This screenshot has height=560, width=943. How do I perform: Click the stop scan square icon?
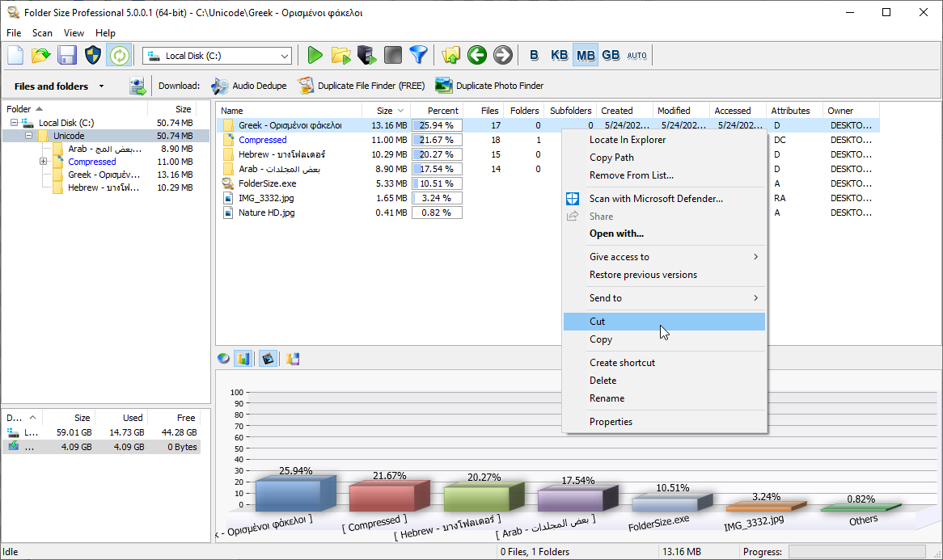(x=393, y=54)
